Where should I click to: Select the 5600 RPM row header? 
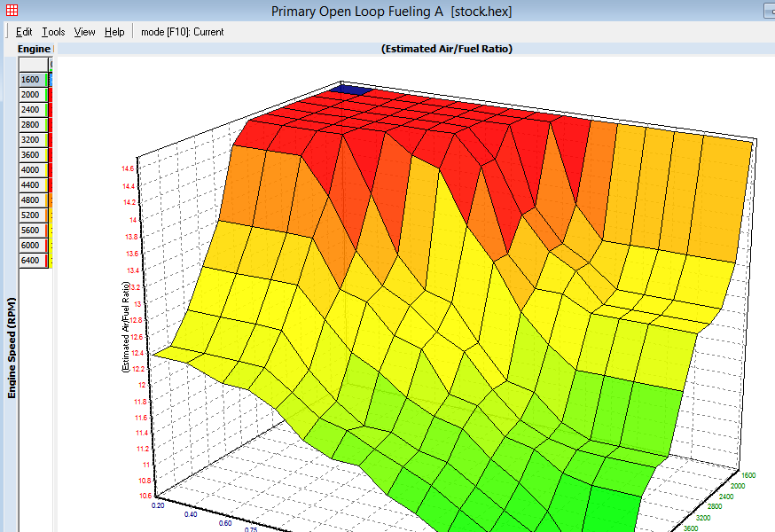tap(30, 231)
